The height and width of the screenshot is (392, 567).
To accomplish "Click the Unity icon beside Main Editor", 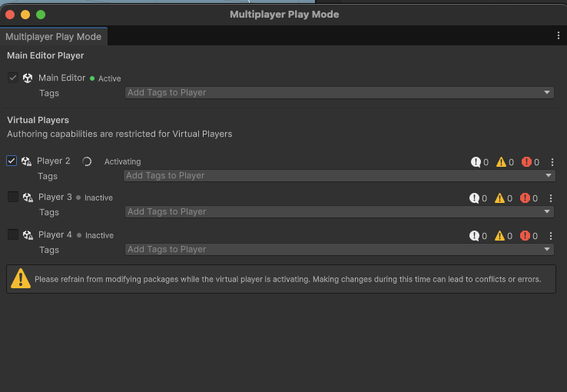I will point(28,78).
